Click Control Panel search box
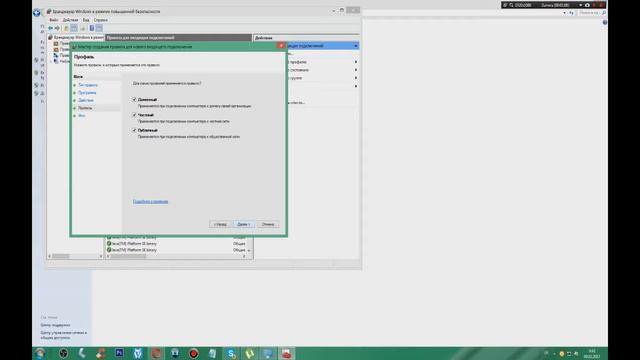This screenshot has height=360, width=640. tap(591, 13)
